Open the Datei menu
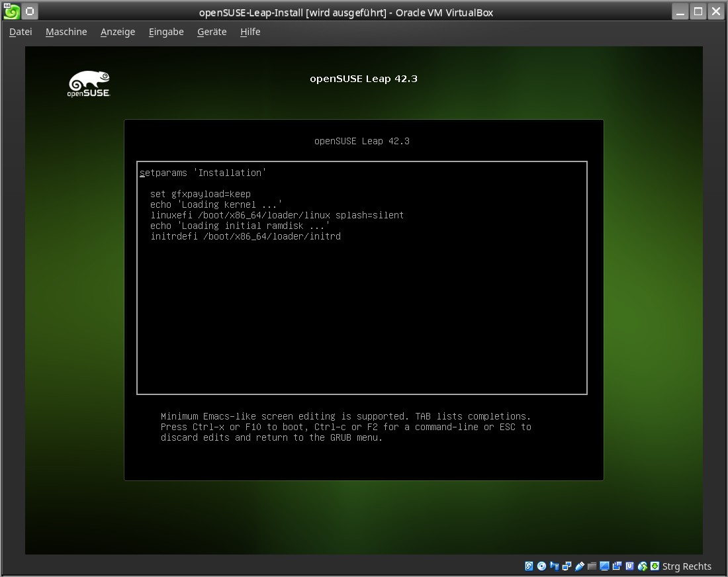This screenshot has height=577, width=728. 21,32
